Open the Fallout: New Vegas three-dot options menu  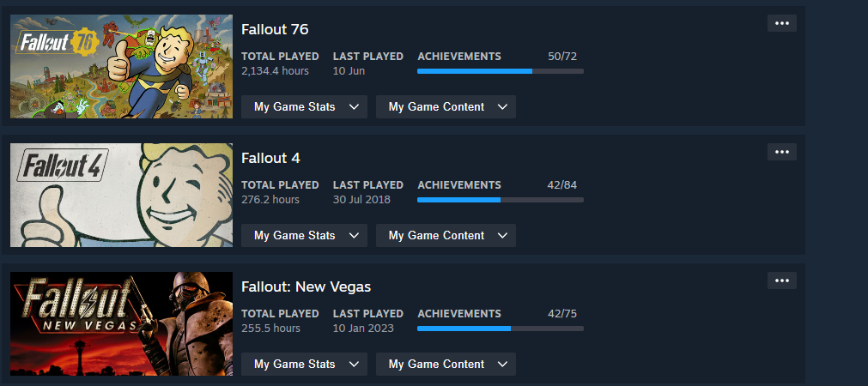tap(781, 280)
